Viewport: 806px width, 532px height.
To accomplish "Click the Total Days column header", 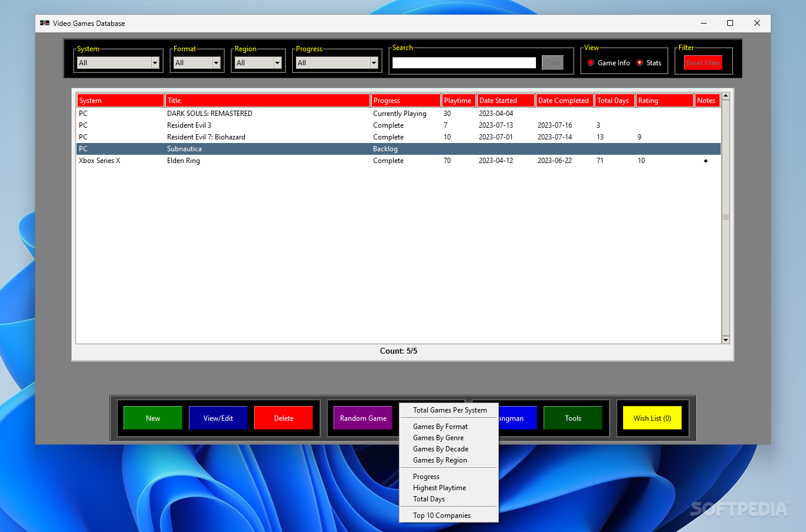I will click(615, 101).
